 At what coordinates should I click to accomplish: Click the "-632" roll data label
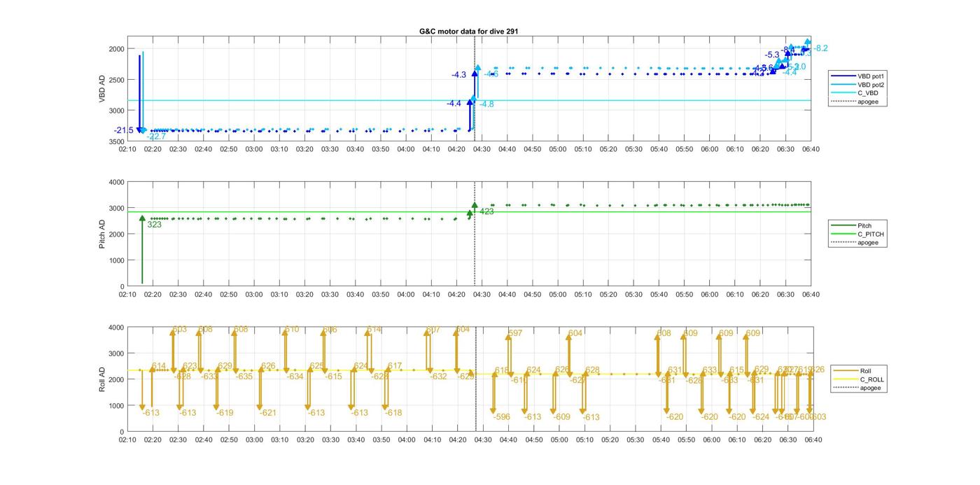tap(438, 377)
